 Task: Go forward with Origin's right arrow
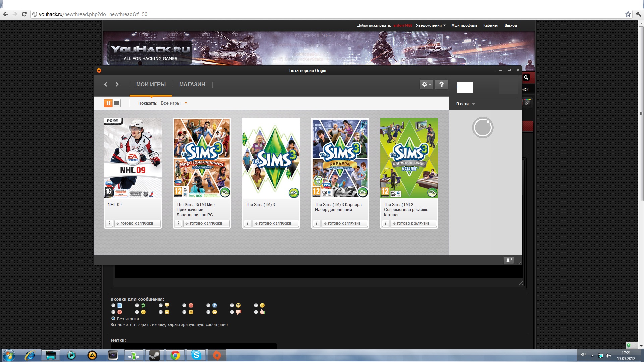pyautogui.click(x=117, y=84)
